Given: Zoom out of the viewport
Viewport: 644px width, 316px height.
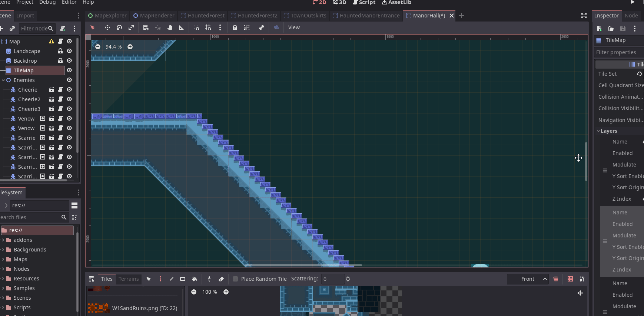Looking at the screenshot, I should (98, 47).
